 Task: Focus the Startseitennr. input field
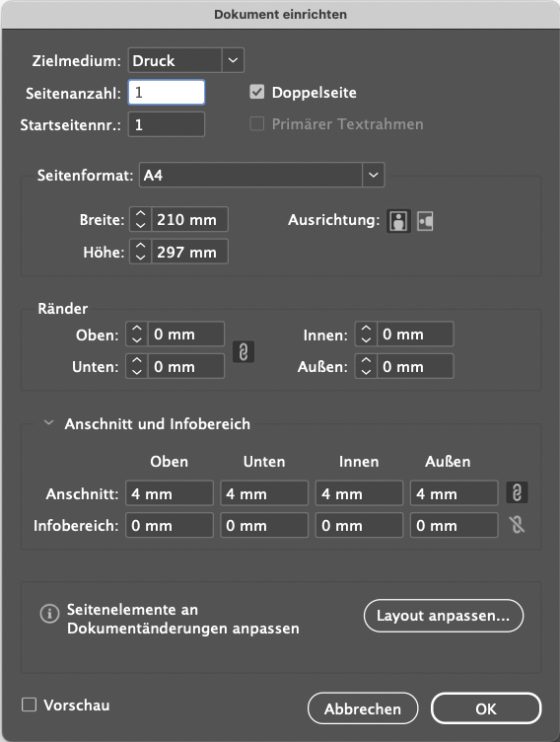[167, 124]
